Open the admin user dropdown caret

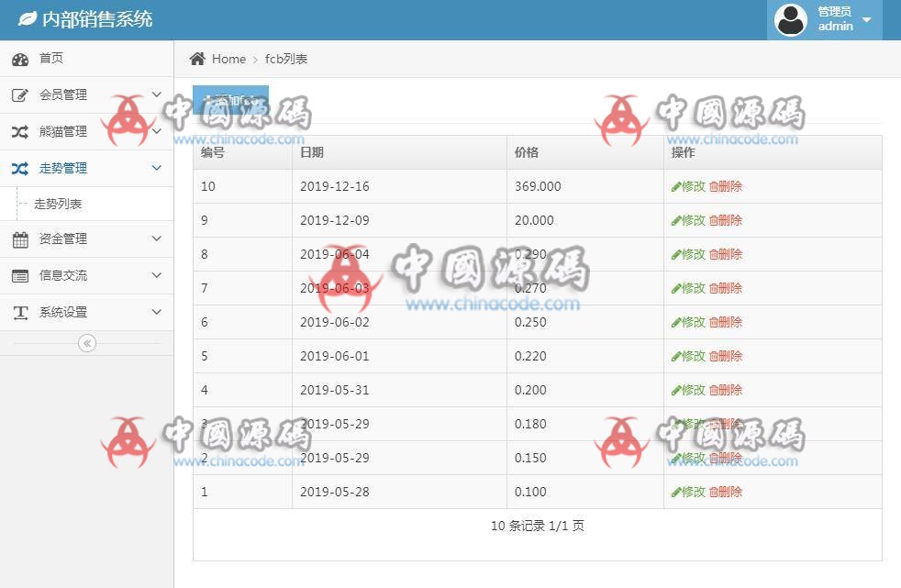pyautogui.click(x=866, y=19)
